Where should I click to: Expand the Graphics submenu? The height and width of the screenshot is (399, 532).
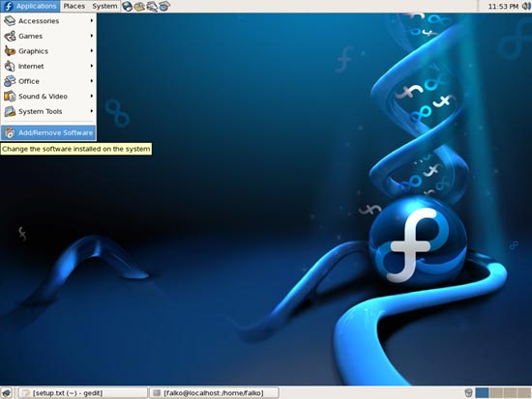coord(48,51)
